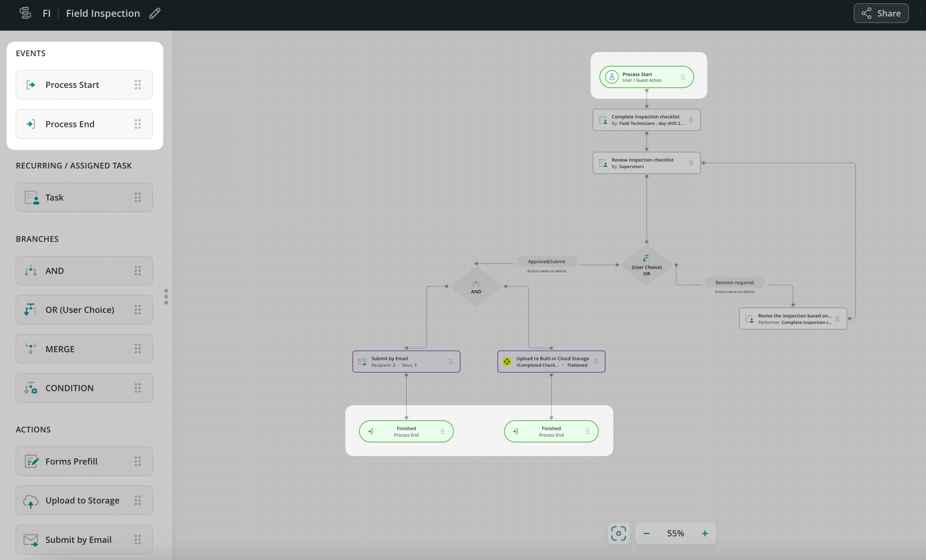Click the fit-to-screen focus icon
The height and width of the screenshot is (560, 926).
pos(618,533)
